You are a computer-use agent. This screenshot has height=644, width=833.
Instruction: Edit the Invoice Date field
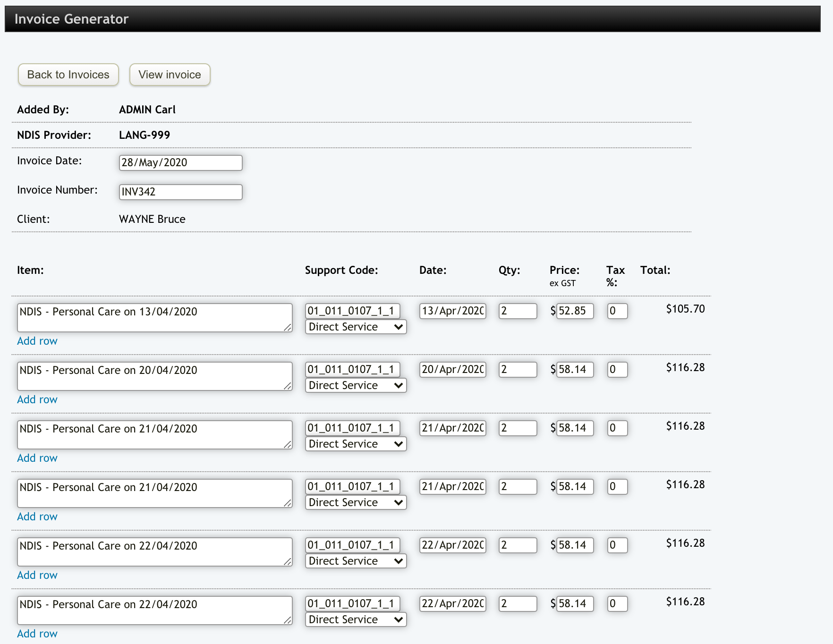click(x=181, y=162)
